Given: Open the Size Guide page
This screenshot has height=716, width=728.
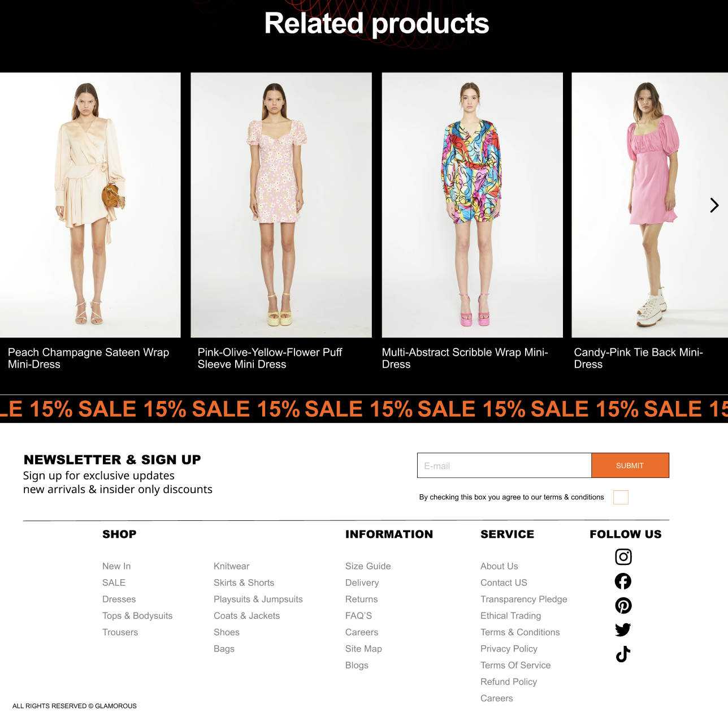Looking at the screenshot, I should 368,566.
